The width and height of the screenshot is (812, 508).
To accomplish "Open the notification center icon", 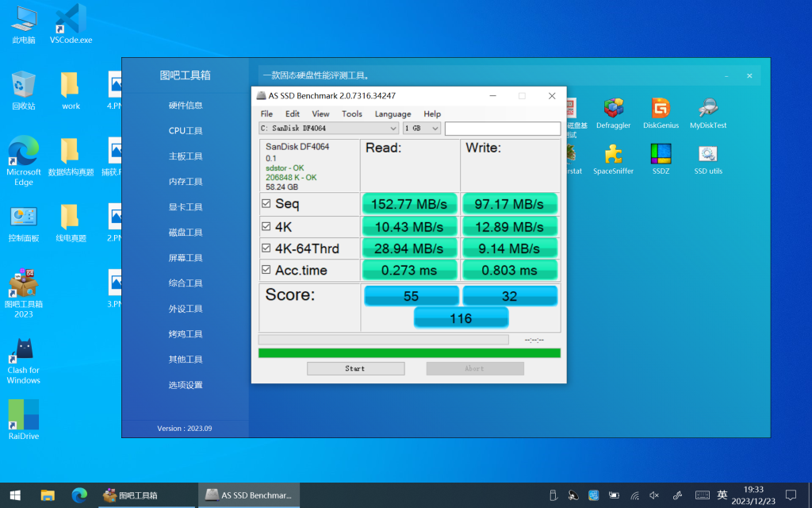I will [x=791, y=495].
